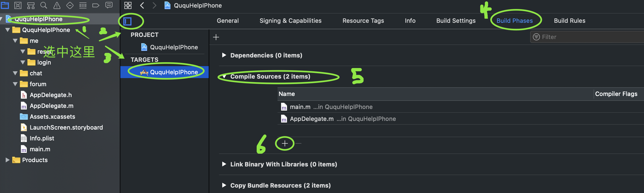Open the source control navigator icon

point(18,5)
